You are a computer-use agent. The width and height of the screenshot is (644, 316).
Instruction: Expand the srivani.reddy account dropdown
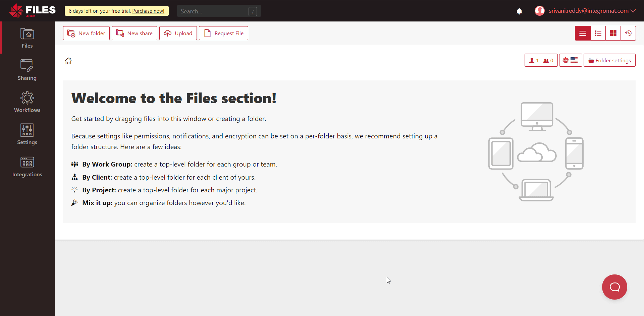(592, 11)
